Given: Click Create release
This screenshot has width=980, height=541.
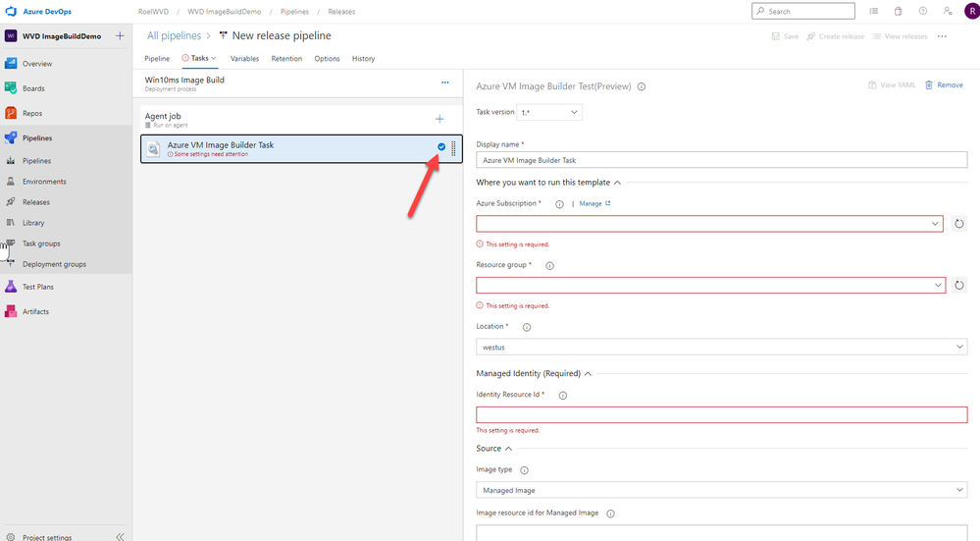Looking at the screenshot, I should click(x=835, y=36).
